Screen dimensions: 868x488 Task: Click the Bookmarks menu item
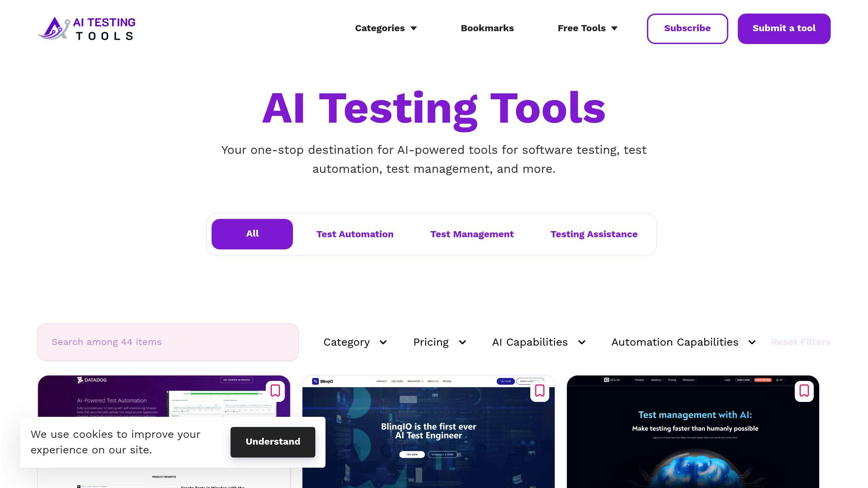click(487, 28)
